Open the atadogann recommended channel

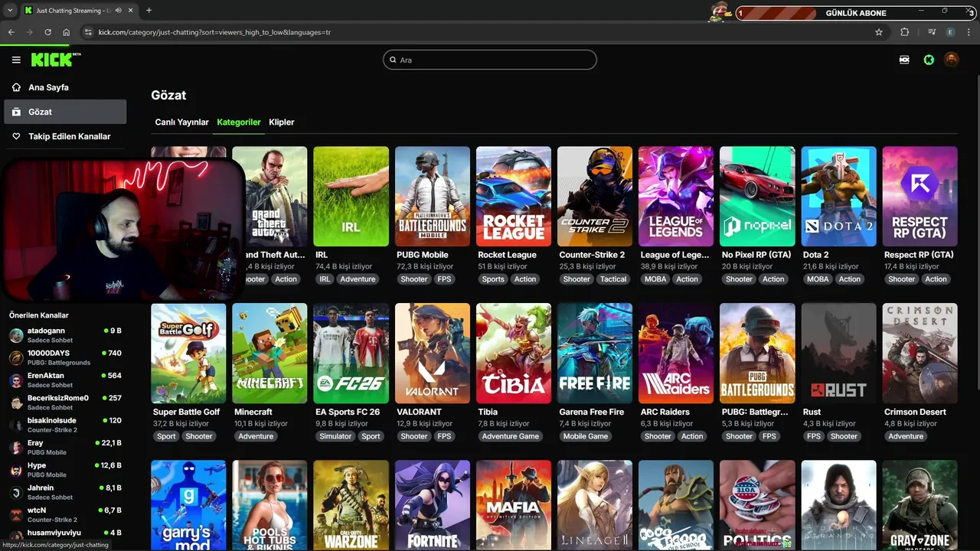coord(65,335)
